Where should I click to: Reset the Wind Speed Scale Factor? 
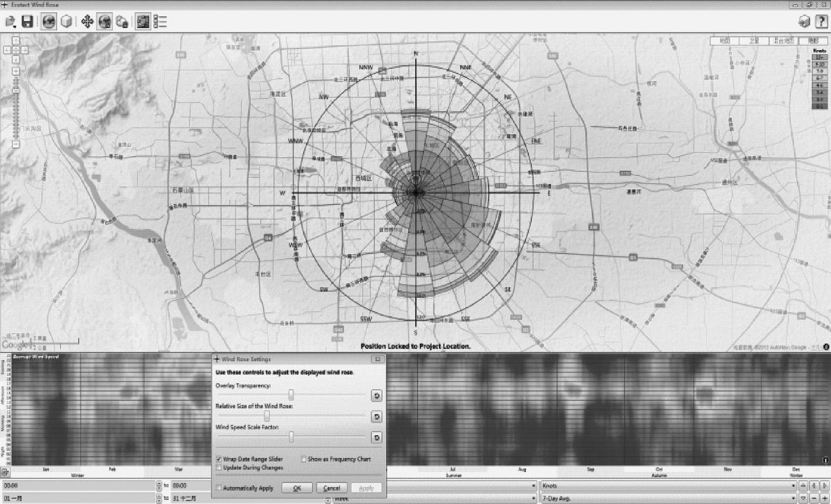click(377, 438)
